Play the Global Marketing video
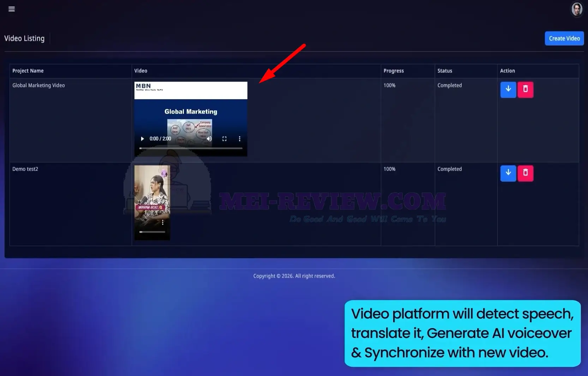Image resolution: width=588 pixels, height=376 pixels. 142,139
